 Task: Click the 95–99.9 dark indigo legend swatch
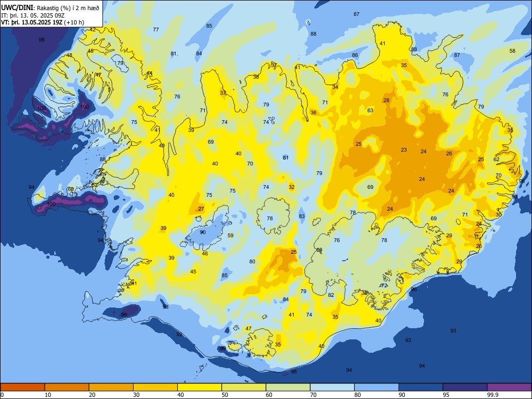[x=465, y=387]
